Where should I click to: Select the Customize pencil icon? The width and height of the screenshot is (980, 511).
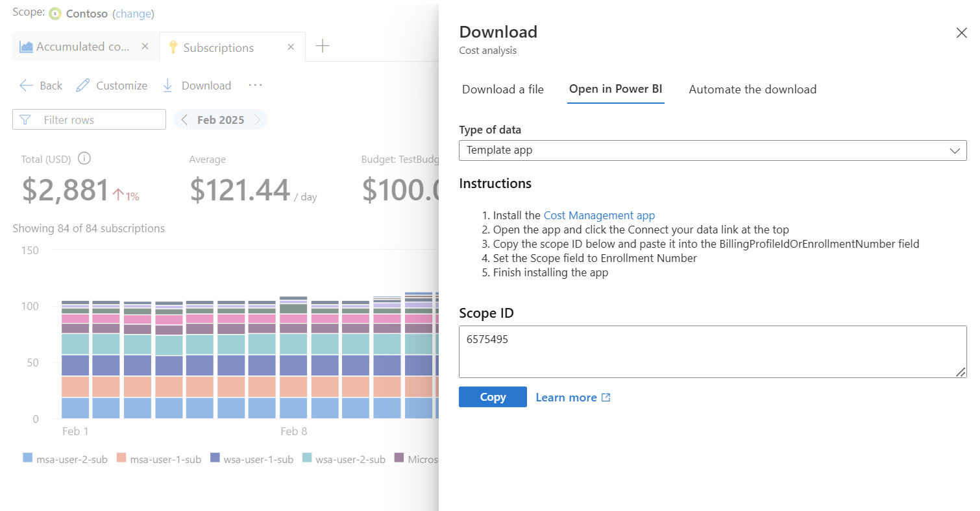[x=82, y=85]
